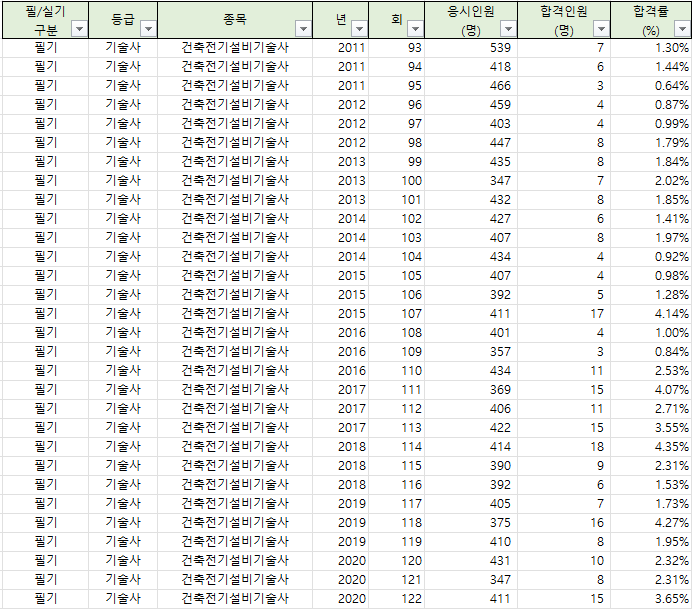
Task: Click pass rate cell 0.98%
Action: pyautogui.click(x=651, y=275)
